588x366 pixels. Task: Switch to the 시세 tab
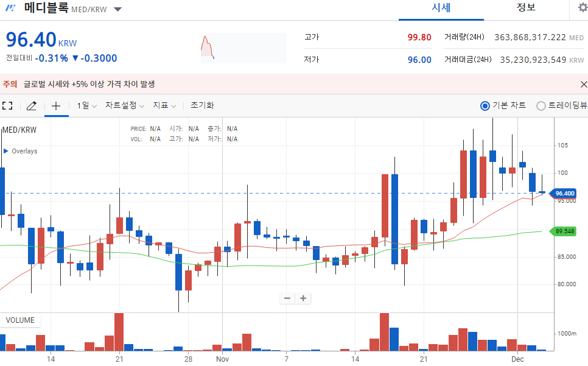point(441,8)
